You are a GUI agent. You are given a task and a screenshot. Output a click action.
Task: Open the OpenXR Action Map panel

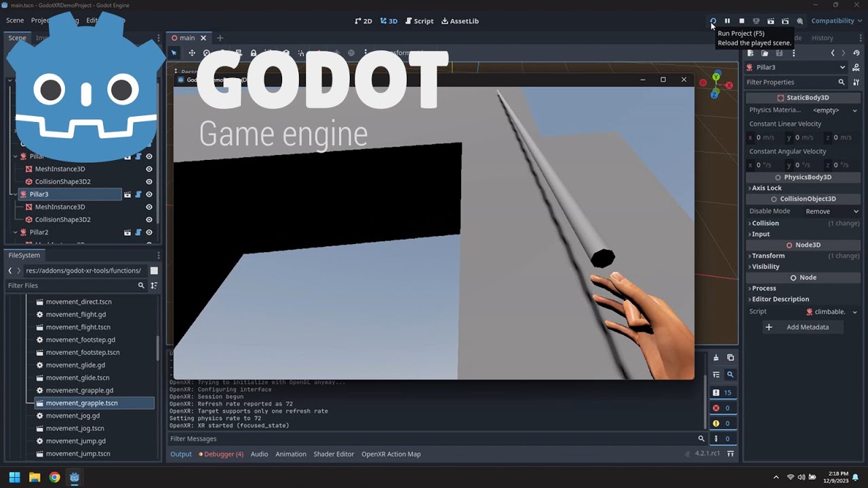point(391,454)
